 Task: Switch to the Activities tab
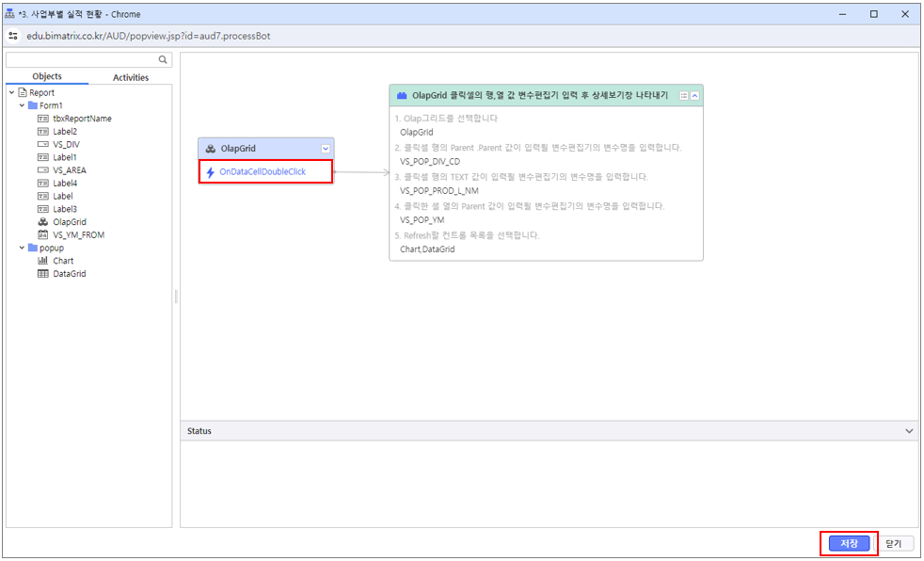(131, 77)
